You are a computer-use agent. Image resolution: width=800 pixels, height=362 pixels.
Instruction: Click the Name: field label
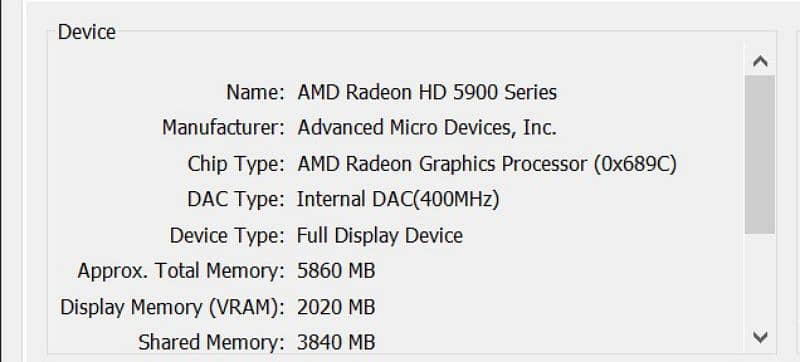click(255, 92)
